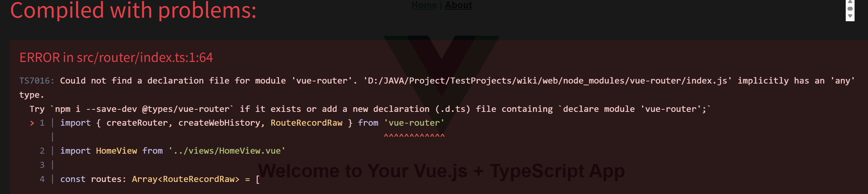Click the scrollbar down arrow
The height and width of the screenshot is (194, 868).
point(850,16)
